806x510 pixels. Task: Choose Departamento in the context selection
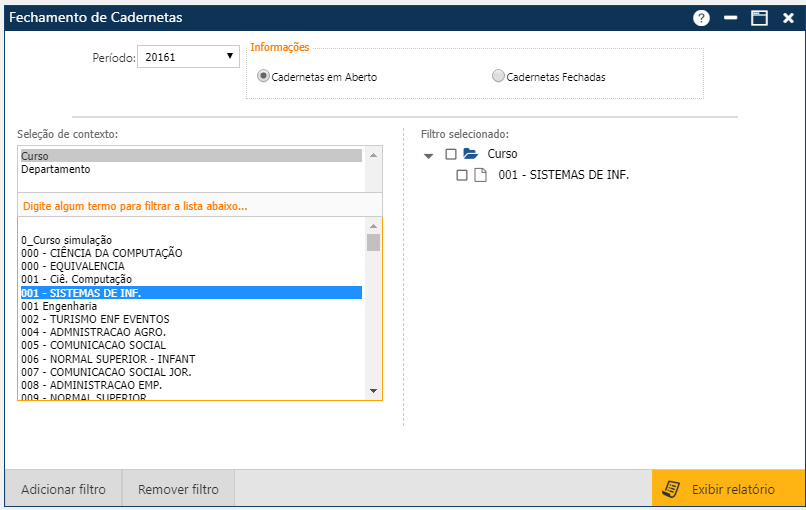[56, 170]
